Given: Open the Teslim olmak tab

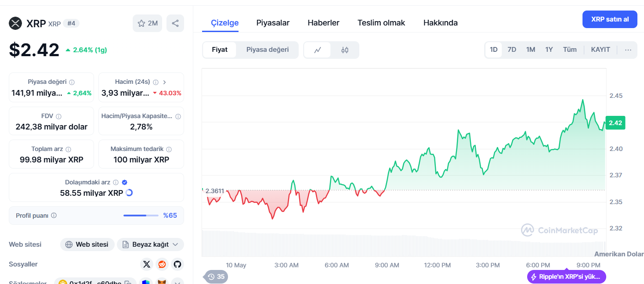Looking at the screenshot, I should [381, 23].
